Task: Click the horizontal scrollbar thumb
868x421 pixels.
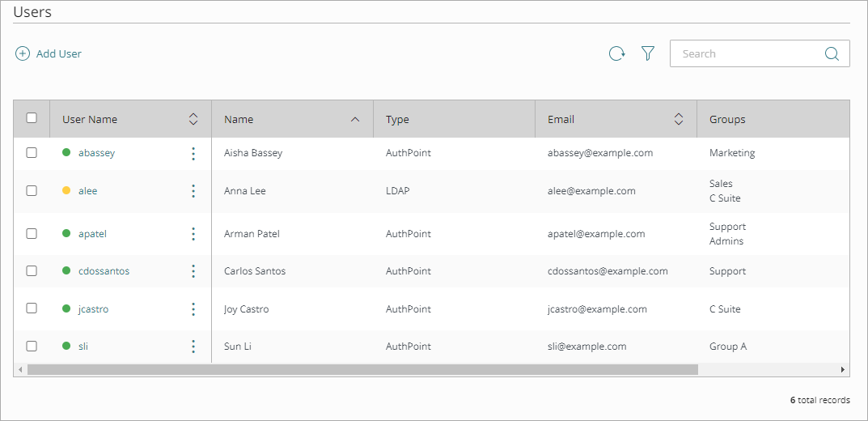Action: [362, 369]
